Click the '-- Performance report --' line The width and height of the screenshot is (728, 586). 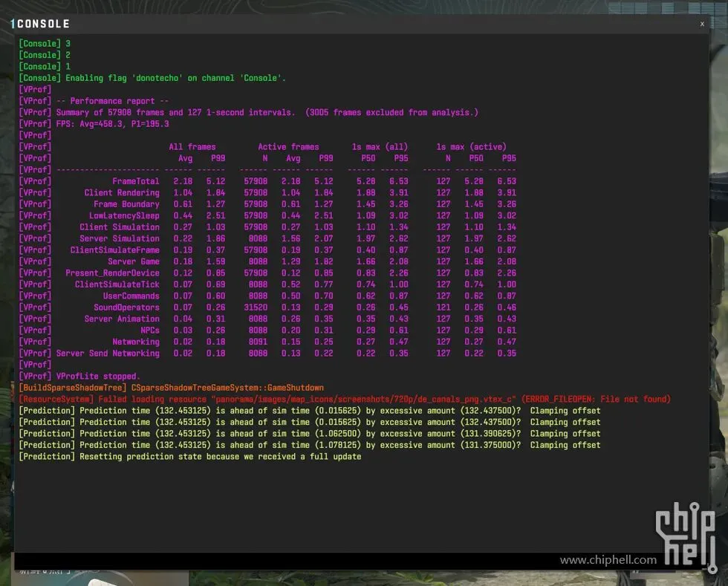[x=94, y=101]
